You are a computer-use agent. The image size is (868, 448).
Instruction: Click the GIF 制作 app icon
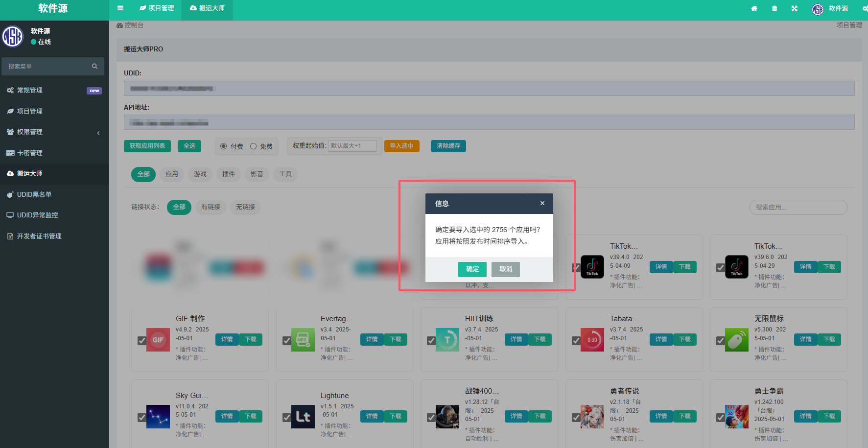[x=158, y=340]
